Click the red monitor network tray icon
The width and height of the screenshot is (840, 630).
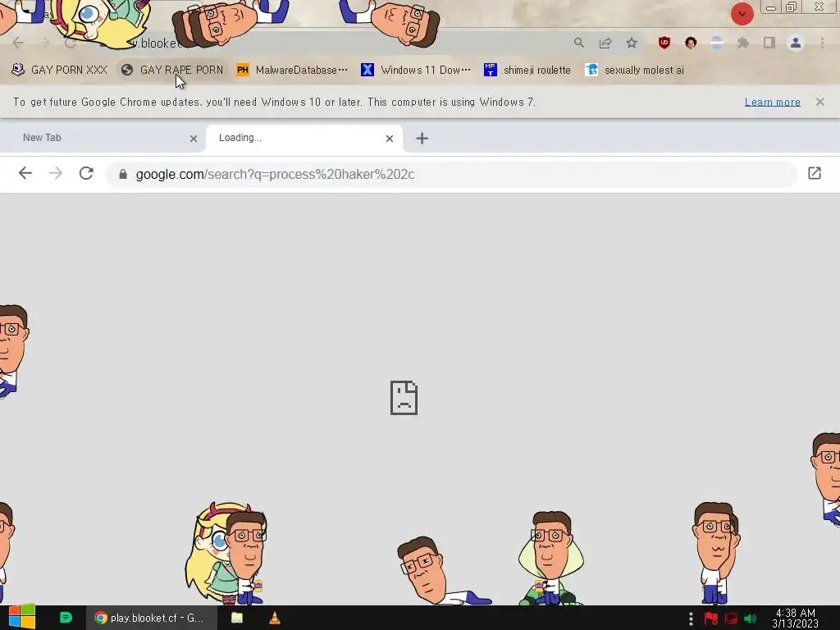(731, 619)
